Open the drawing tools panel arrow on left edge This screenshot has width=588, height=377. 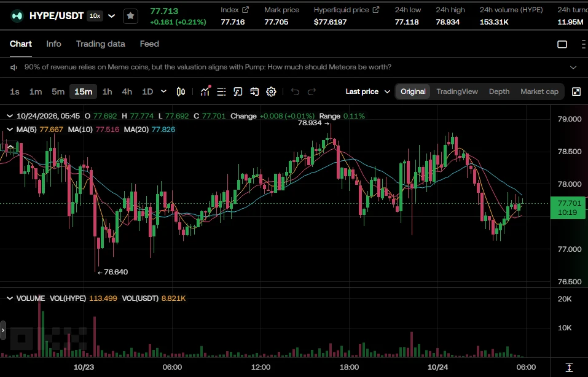point(3,330)
